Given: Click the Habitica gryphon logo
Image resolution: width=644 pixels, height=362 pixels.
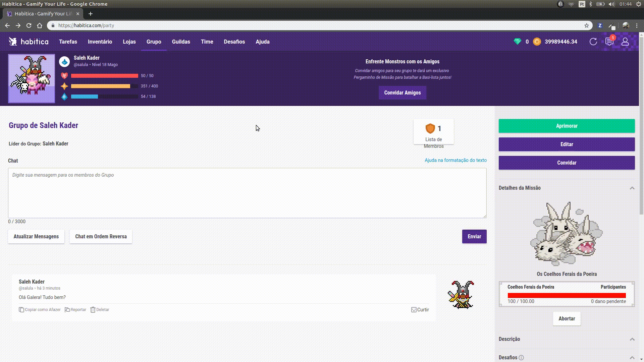Looking at the screenshot, I should 13,42.
